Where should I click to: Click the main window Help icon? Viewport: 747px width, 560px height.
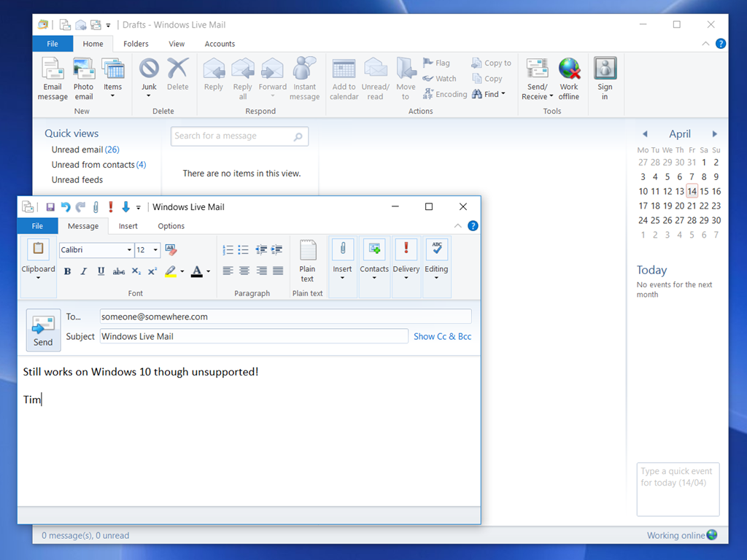coord(721,44)
